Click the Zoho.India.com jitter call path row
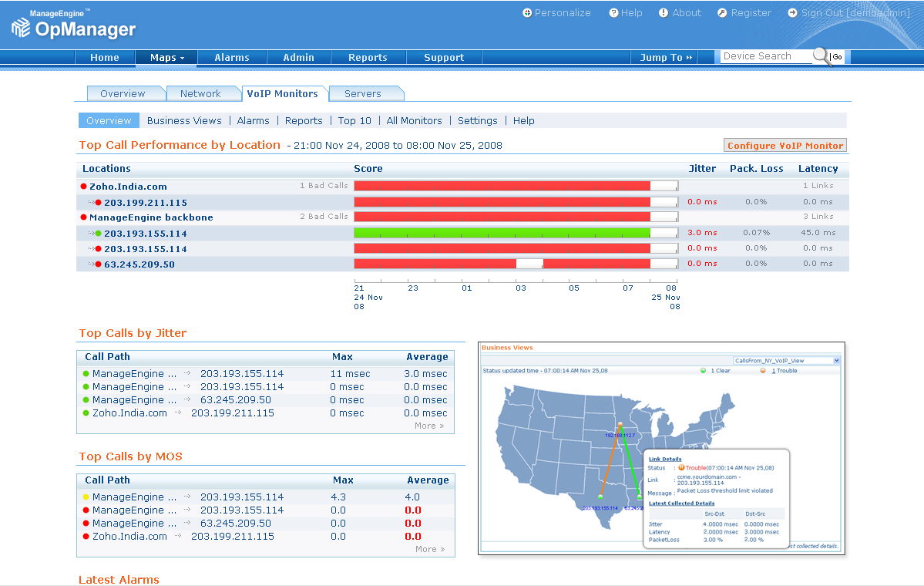 [x=265, y=413]
